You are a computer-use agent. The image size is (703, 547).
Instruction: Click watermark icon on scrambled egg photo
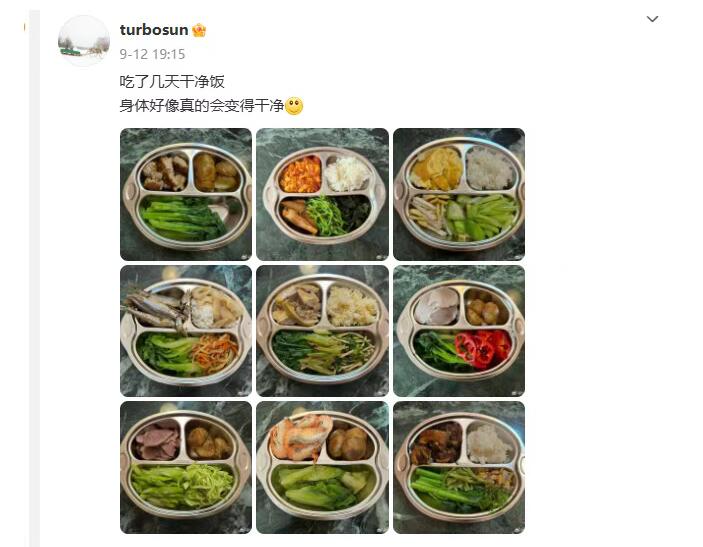tap(518, 257)
